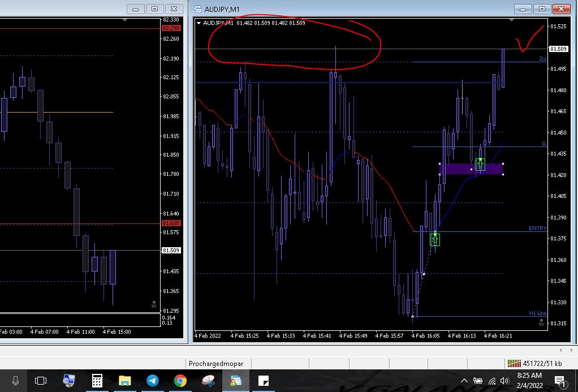Click the 81.315 price scale value

(x=558, y=324)
